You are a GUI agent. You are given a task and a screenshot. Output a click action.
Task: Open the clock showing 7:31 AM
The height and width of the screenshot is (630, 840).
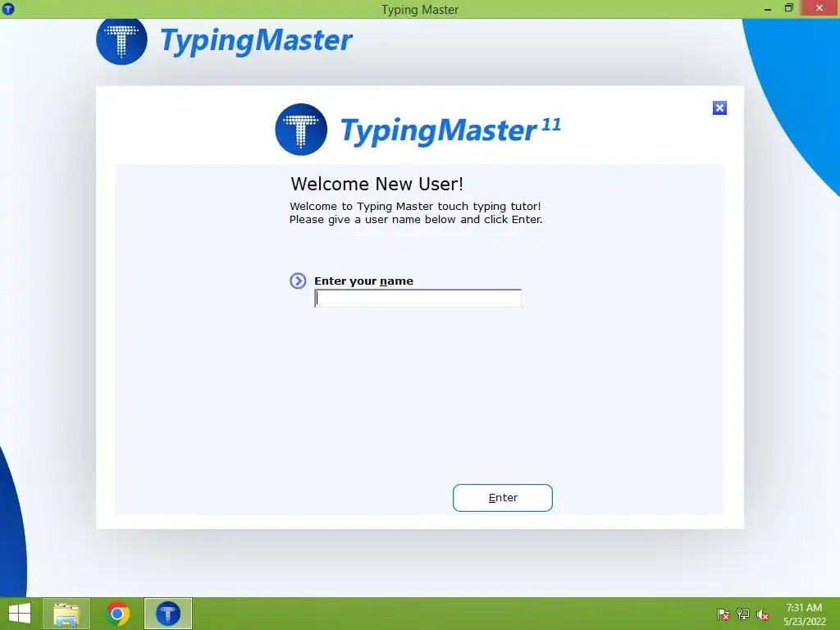point(804,614)
